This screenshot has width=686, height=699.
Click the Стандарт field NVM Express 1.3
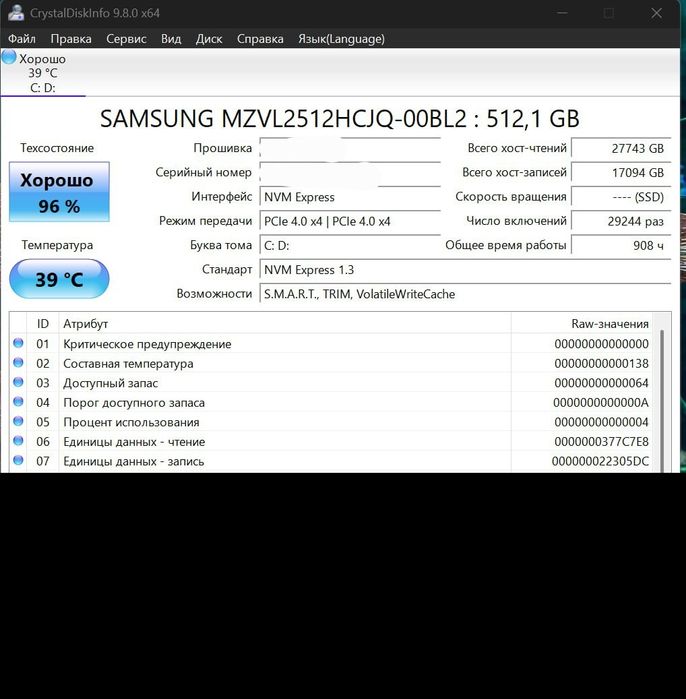tap(465, 270)
